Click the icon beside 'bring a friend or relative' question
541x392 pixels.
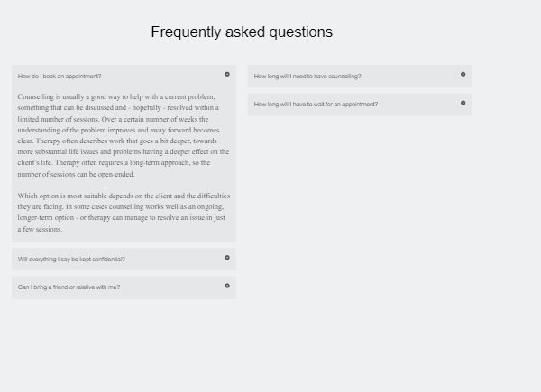click(x=227, y=286)
